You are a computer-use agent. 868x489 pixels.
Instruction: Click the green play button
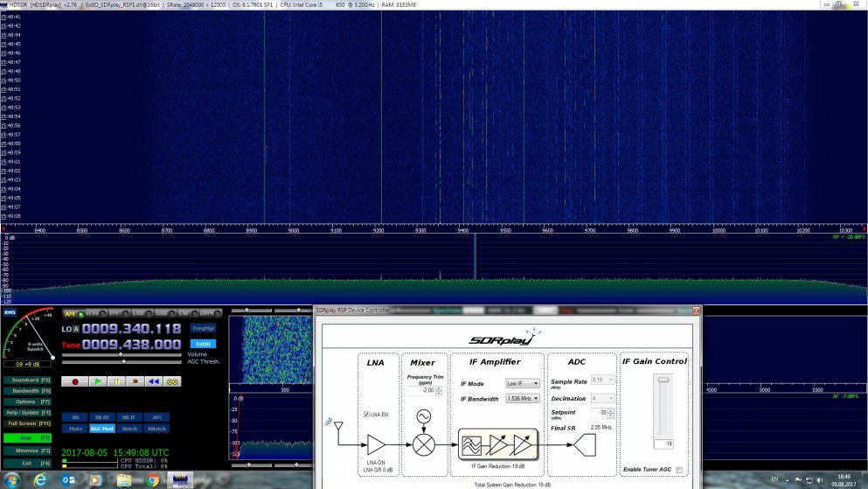click(97, 381)
